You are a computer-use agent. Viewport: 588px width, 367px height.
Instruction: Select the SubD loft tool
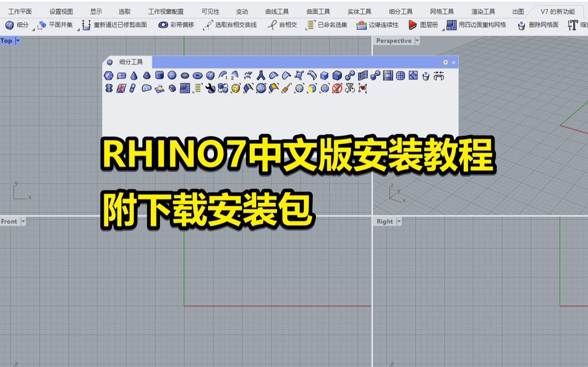pos(248,76)
